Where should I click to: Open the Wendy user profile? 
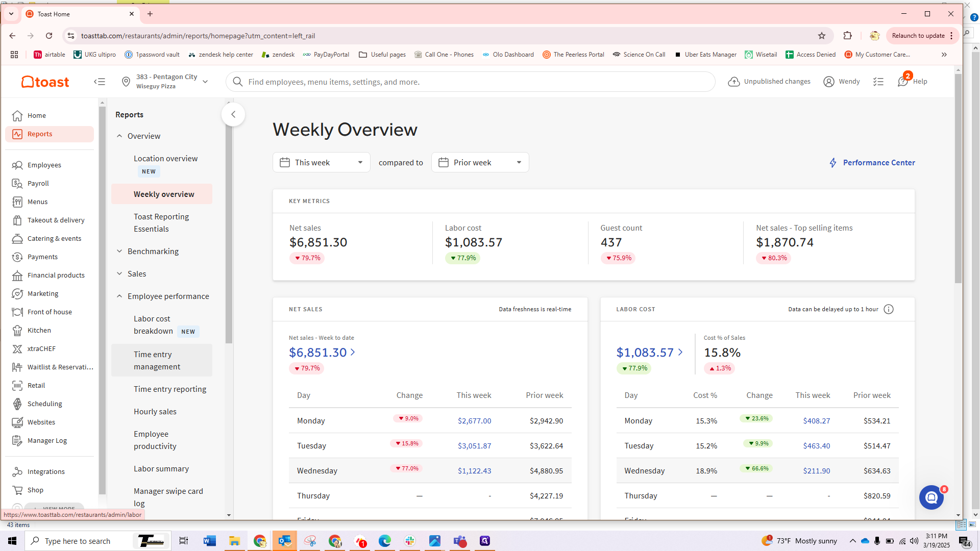pyautogui.click(x=842, y=82)
